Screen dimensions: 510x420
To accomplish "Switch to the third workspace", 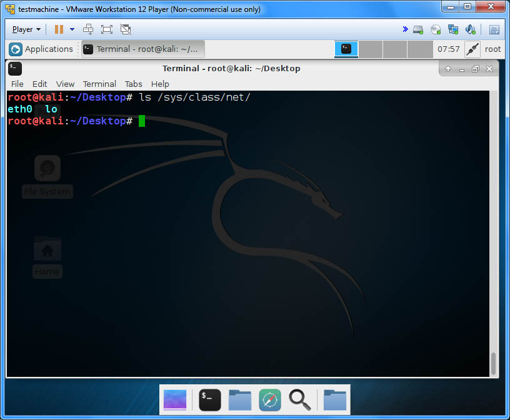I will pyautogui.click(x=395, y=49).
